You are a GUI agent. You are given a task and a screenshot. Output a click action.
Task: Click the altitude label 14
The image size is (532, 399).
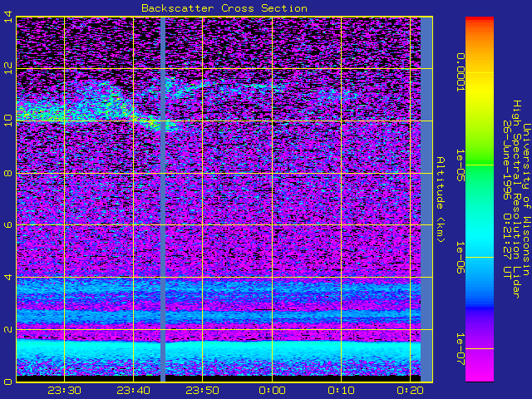(7, 17)
